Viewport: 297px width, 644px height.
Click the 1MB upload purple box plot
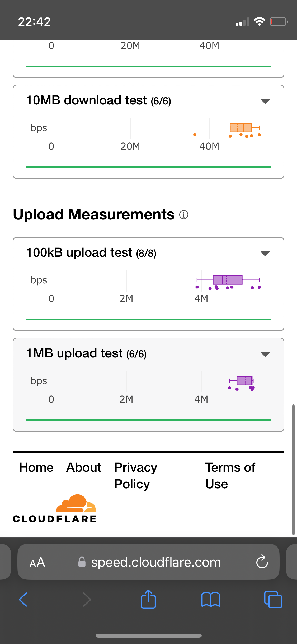(x=241, y=381)
